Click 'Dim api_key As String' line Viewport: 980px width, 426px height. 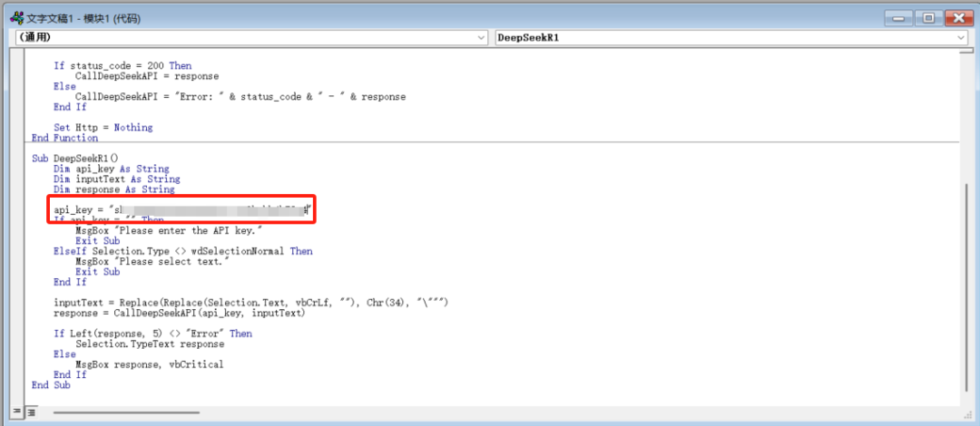112,169
